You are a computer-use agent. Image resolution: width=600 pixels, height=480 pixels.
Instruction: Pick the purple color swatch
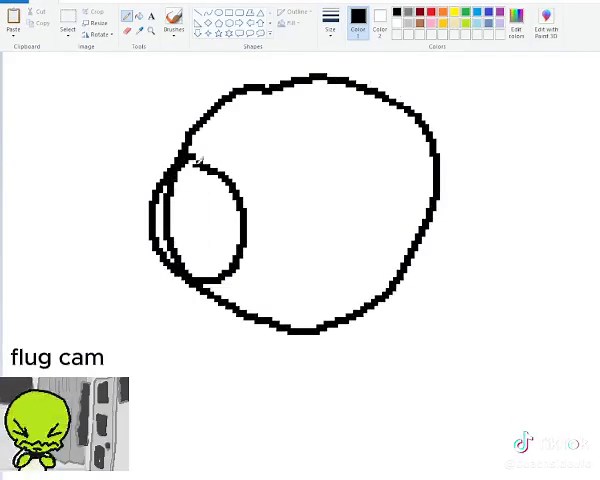click(x=500, y=12)
